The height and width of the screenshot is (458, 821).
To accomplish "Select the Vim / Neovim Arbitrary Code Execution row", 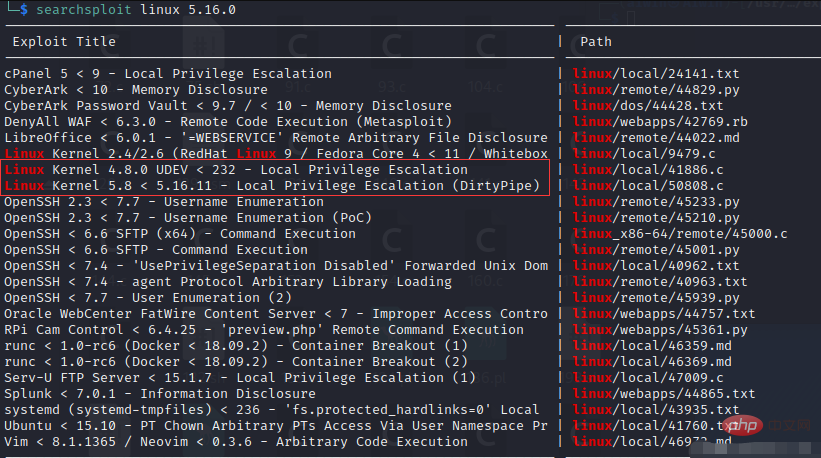I will coord(236,442).
